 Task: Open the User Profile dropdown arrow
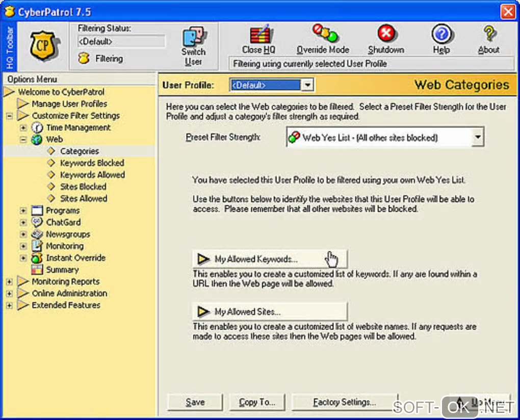coord(307,85)
